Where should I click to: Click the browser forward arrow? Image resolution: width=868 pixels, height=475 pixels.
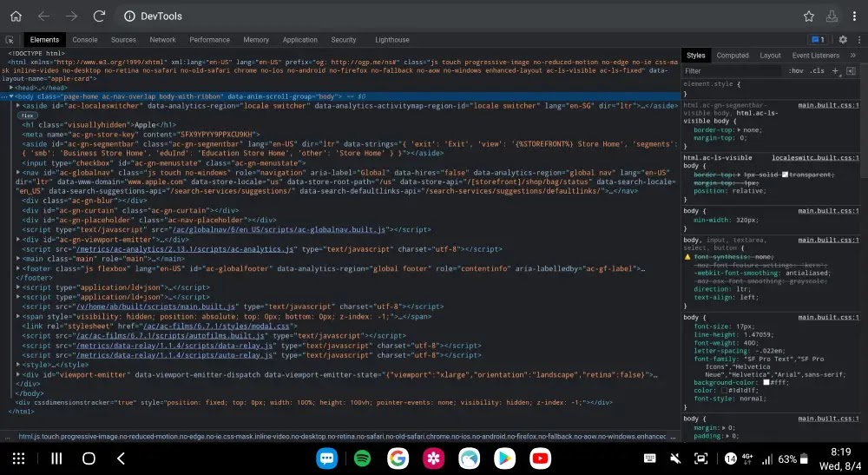(x=71, y=16)
